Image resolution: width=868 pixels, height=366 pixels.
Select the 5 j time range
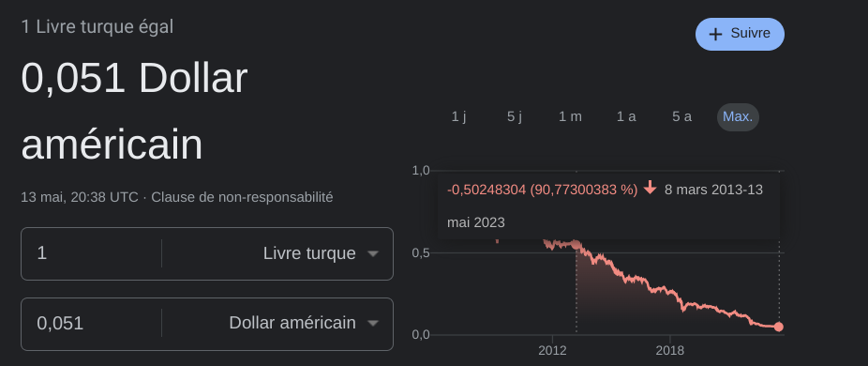coord(515,117)
